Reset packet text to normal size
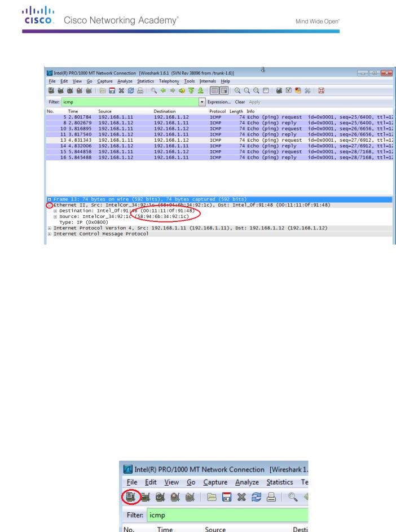 coord(257,90)
